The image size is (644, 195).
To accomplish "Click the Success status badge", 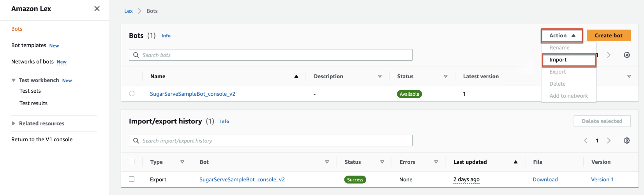I will click(x=355, y=179).
